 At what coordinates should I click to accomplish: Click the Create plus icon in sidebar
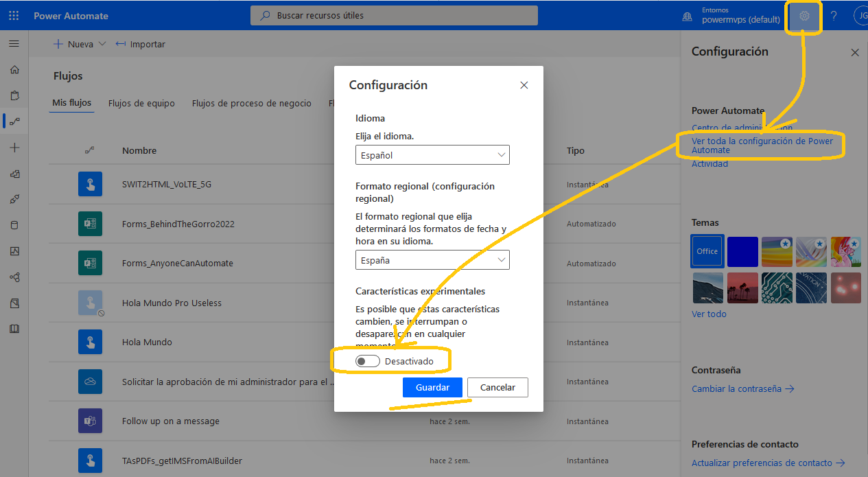[14, 148]
